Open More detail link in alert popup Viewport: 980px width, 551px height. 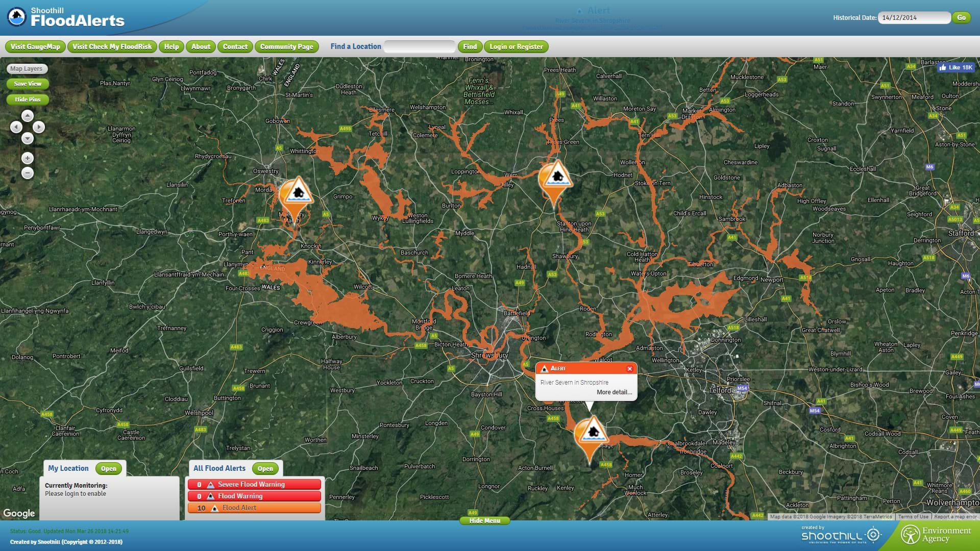pyautogui.click(x=614, y=392)
